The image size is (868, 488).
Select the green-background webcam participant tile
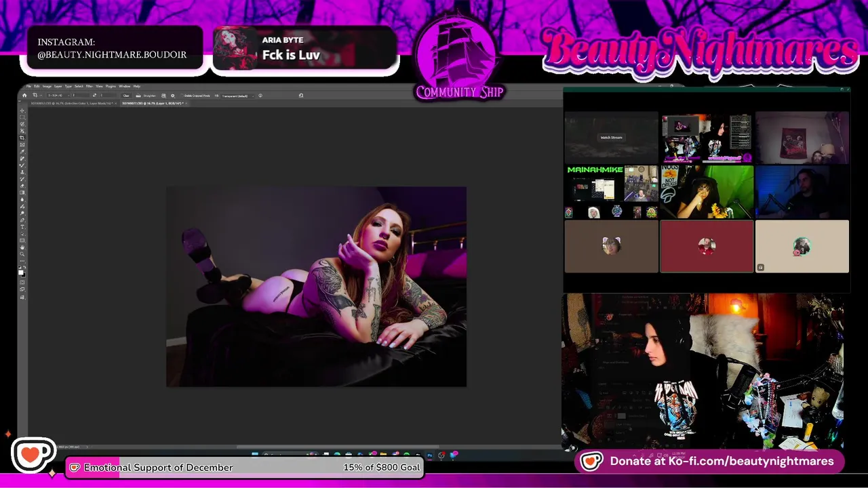tap(707, 192)
